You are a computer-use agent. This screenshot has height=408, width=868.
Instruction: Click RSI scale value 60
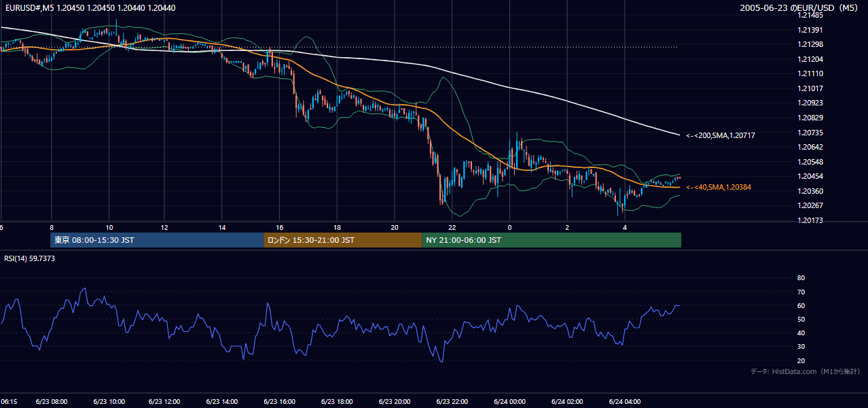[801, 305]
